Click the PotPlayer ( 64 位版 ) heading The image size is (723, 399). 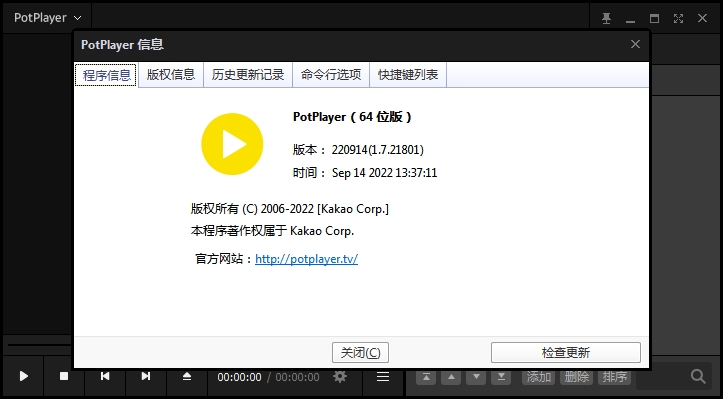click(352, 117)
